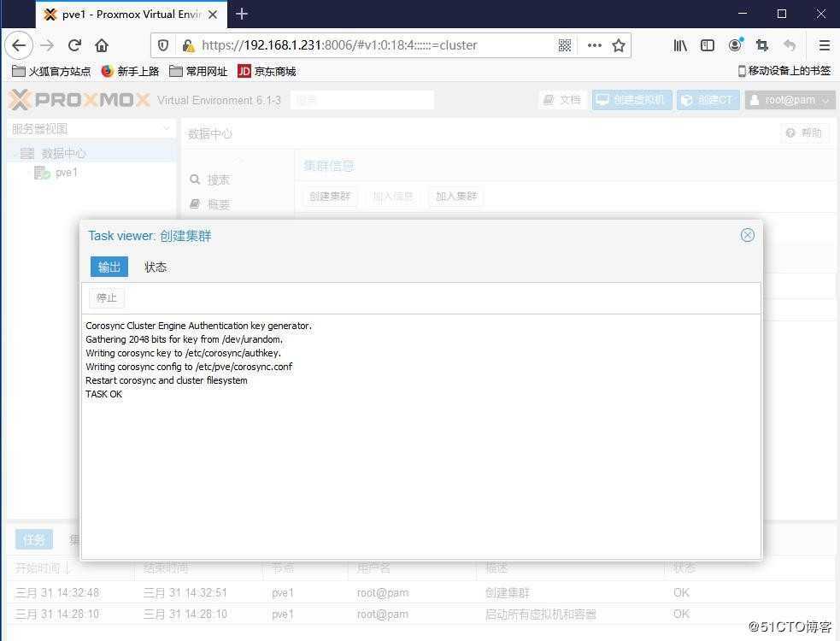Open a new browser tab
Viewport: 840px width, 641px height.
[242, 14]
